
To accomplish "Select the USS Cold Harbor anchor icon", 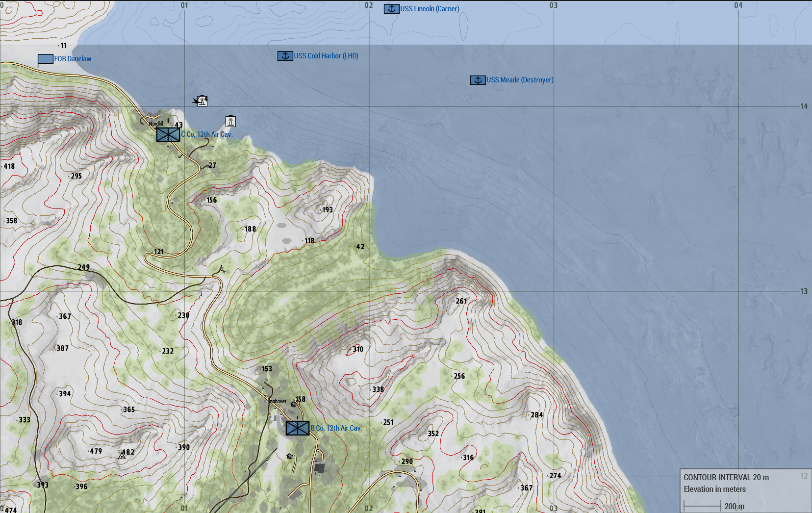I will tap(285, 56).
